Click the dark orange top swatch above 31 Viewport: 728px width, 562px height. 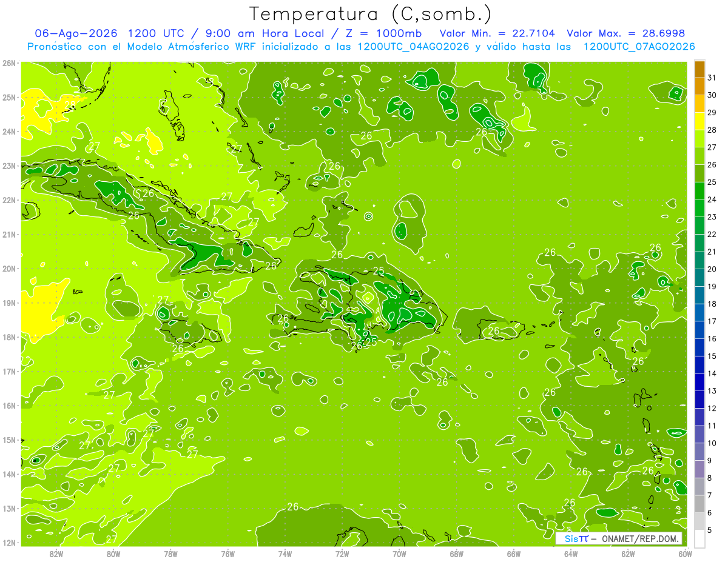click(699, 69)
